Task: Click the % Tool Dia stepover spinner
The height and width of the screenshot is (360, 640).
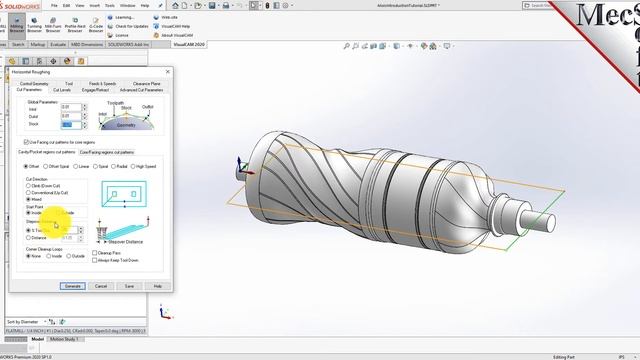Action: pos(81,230)
